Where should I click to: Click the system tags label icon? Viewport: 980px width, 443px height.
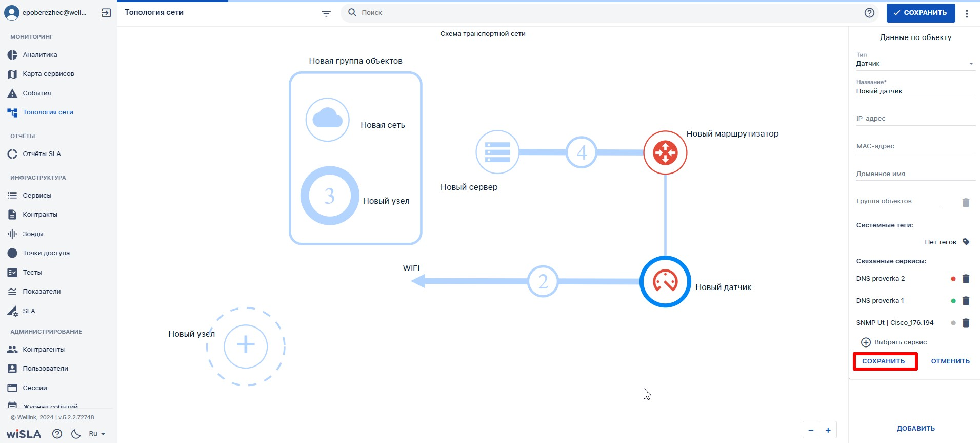(966, 242)
